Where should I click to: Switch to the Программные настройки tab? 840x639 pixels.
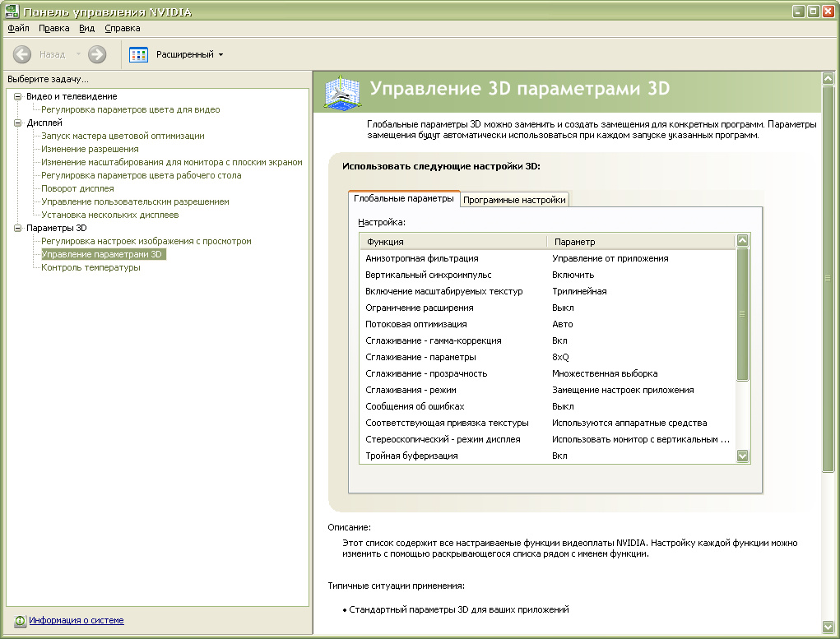514,200
